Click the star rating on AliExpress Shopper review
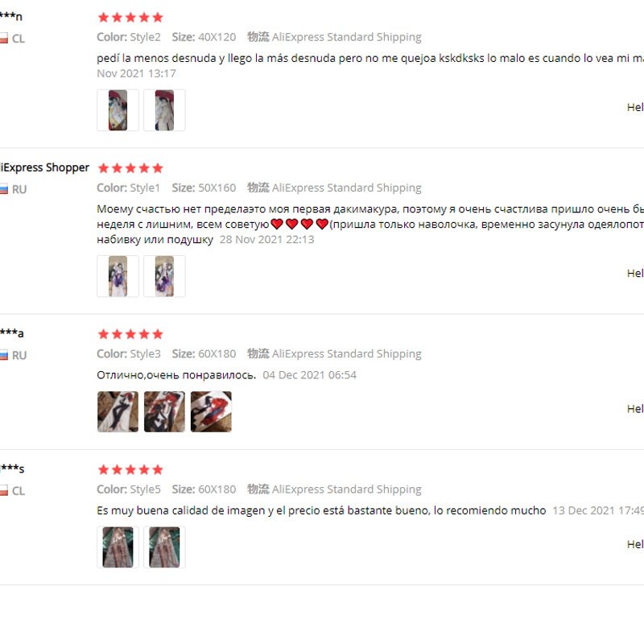Screen dimensions: 644x644 coord(130,168)
